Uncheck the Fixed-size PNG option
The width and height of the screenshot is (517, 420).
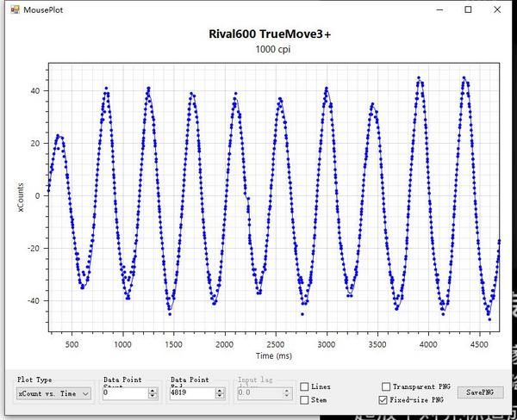point(383,400)
